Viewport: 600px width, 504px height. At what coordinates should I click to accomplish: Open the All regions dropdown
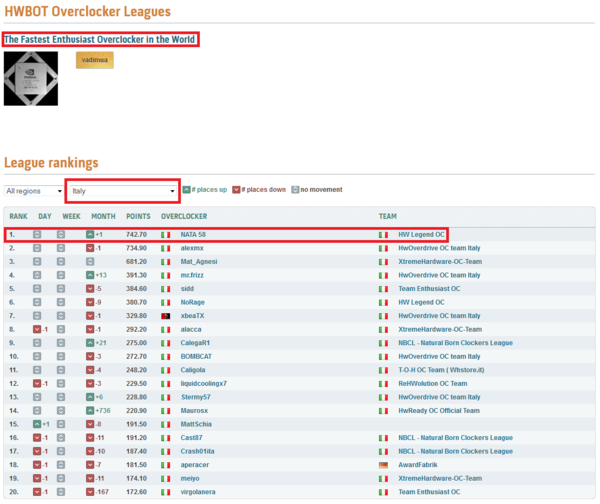34,191
